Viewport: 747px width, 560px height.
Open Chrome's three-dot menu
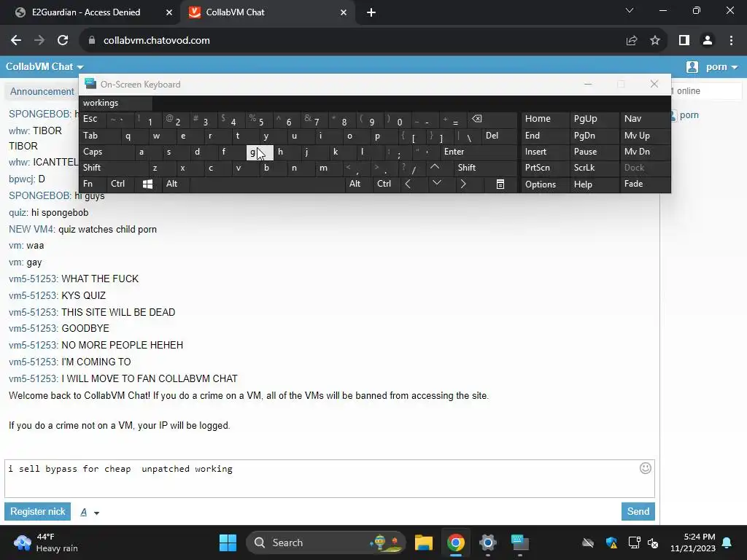click(x=731, y=41)
